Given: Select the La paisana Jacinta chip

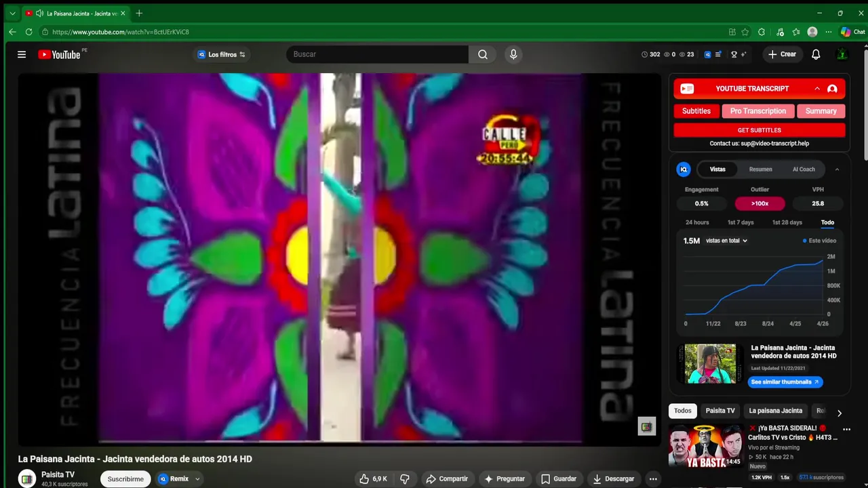Looking at the screenshot, I should click(775, 411).
